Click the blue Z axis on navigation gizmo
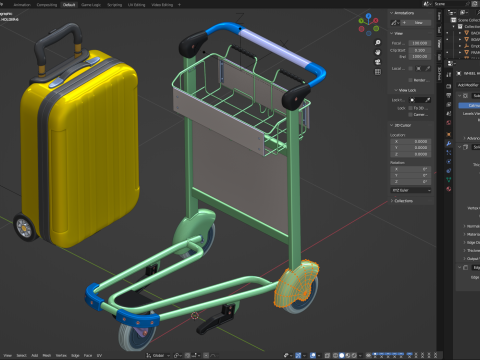 (368, 16)
